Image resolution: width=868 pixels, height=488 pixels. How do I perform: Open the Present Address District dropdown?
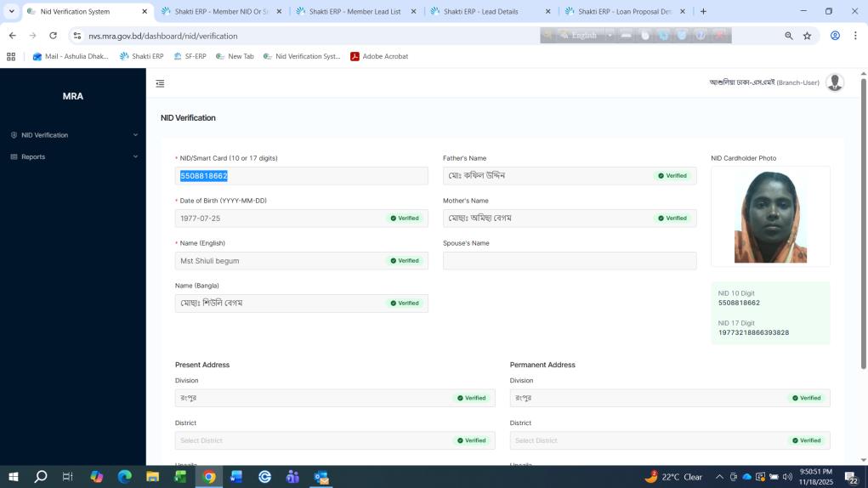[x=315, y=440]
